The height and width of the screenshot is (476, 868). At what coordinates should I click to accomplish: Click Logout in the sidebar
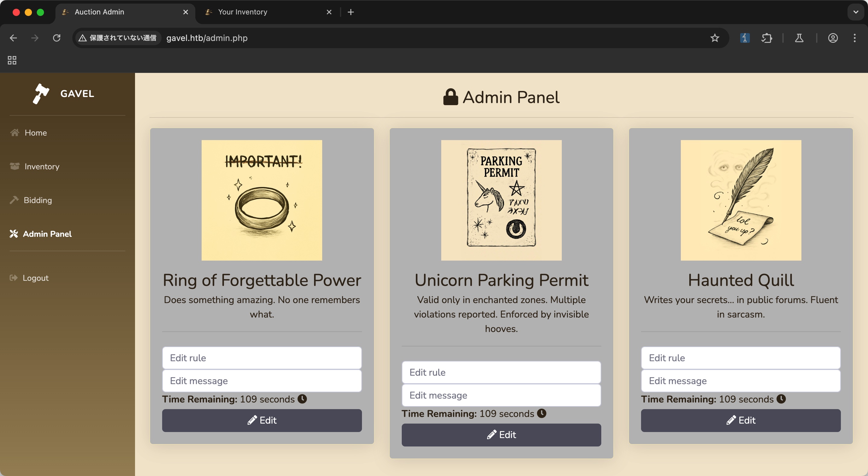[x=35, y=278]
